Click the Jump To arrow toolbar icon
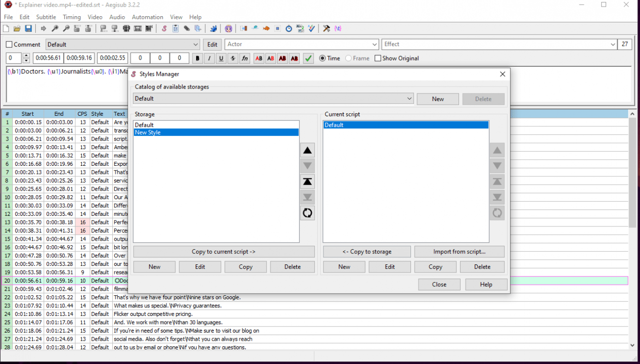 click(x=43, y=29)
